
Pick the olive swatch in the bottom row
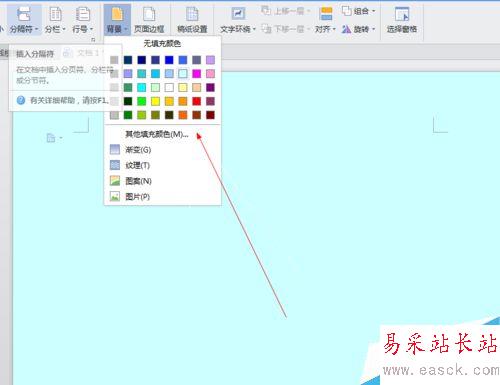tap(155, 115)
